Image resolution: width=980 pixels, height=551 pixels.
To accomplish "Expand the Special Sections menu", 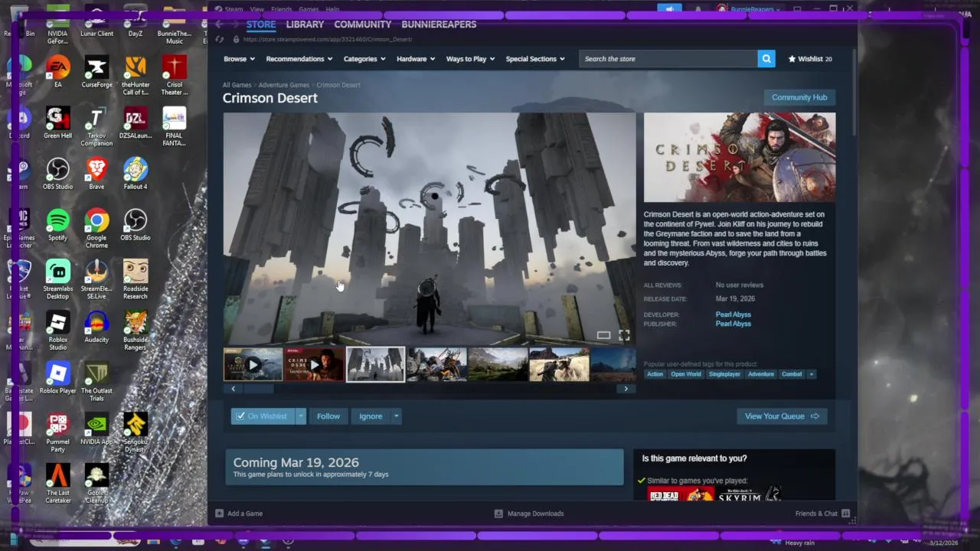I will pos(535,59).
